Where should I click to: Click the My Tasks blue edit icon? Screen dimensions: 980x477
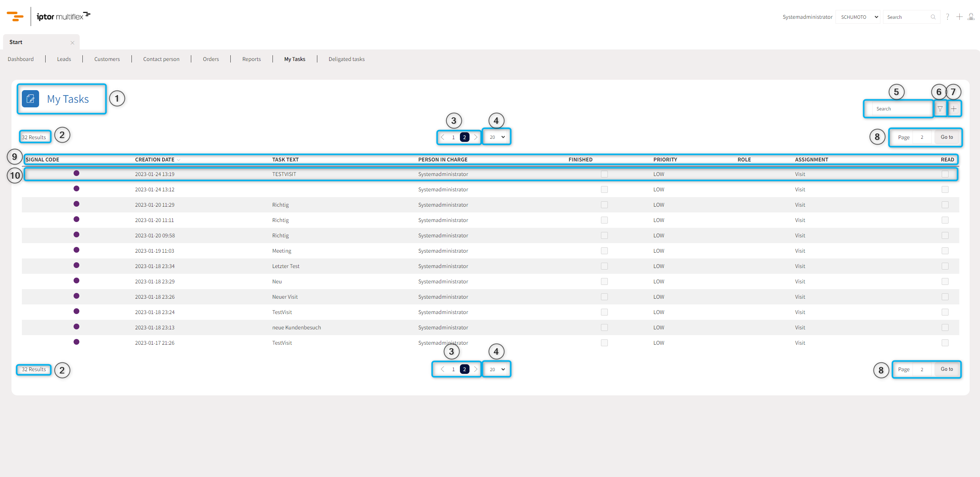tap(30, 99)
